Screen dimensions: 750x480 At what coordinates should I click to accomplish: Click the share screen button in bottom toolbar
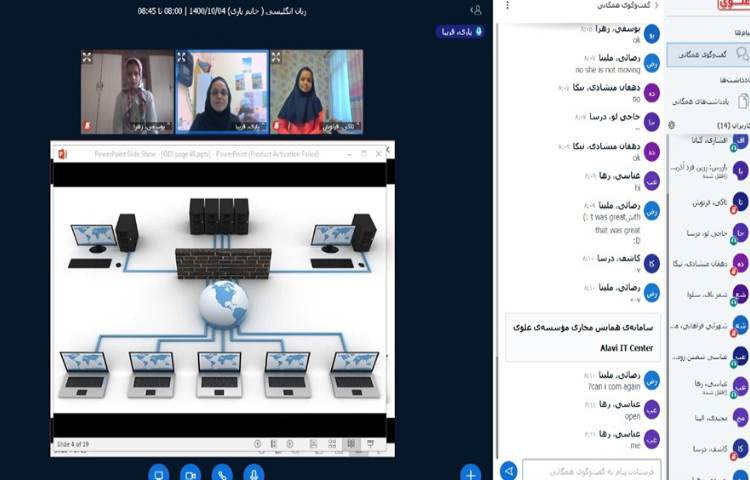click(158, 473)
